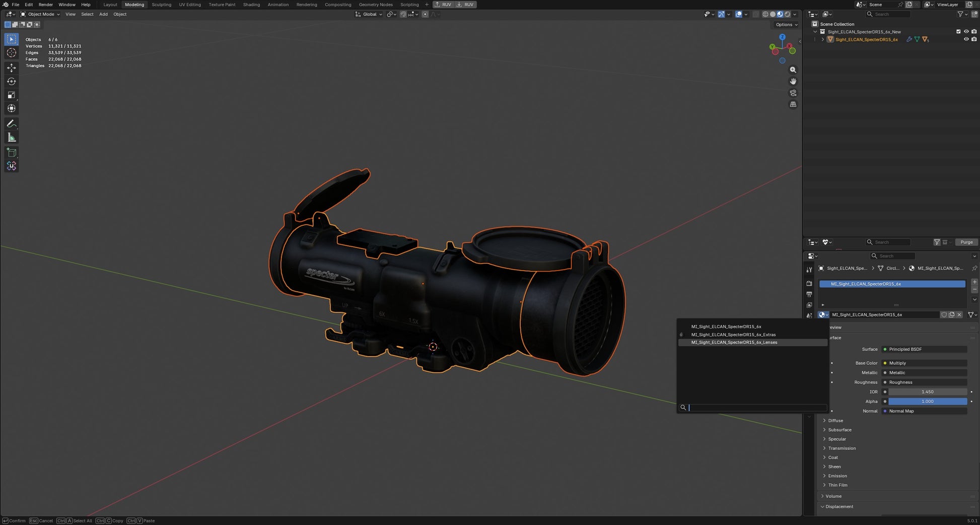The image size is (980, 525).
Task: Select the Rotate tool
Action: pos(12,81)
